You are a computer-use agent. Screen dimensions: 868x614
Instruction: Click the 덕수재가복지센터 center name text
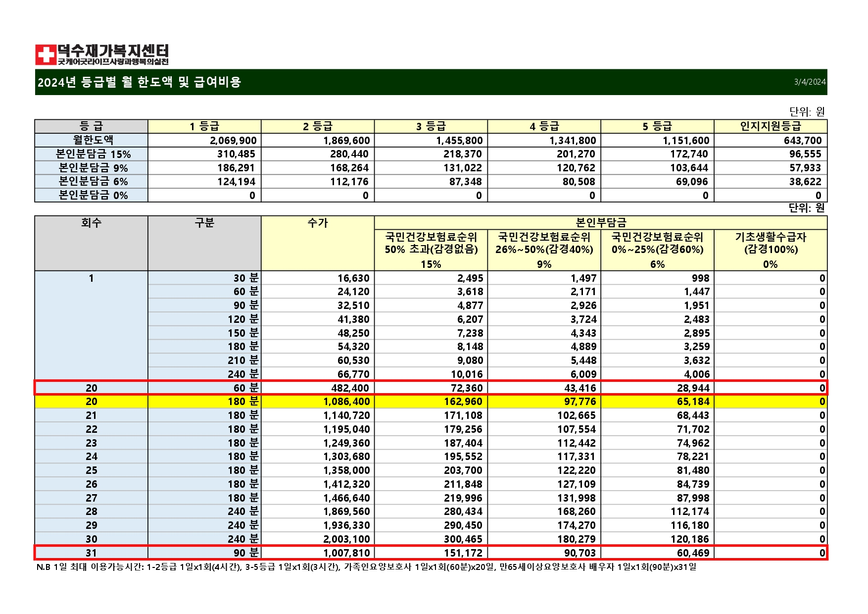[x=113, y=51]
